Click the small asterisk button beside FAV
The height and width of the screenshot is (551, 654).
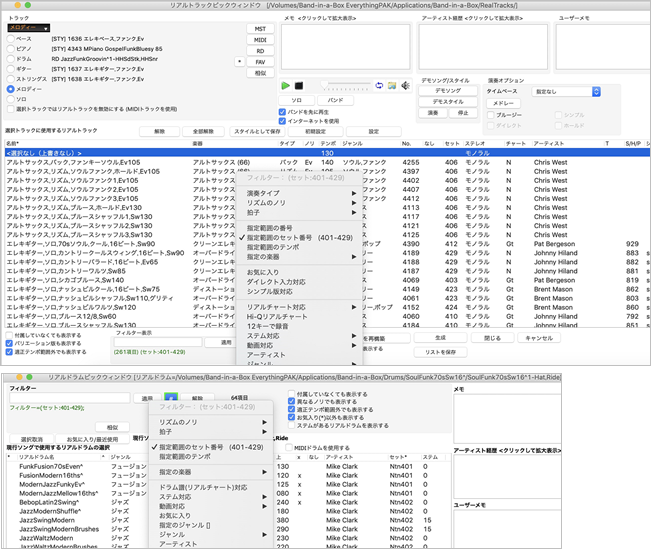pos(239,62)
